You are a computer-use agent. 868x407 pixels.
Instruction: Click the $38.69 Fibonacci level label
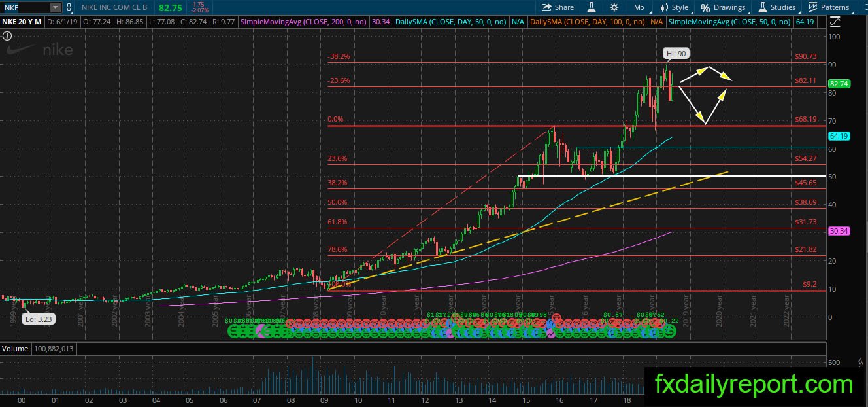pos(806,203)
